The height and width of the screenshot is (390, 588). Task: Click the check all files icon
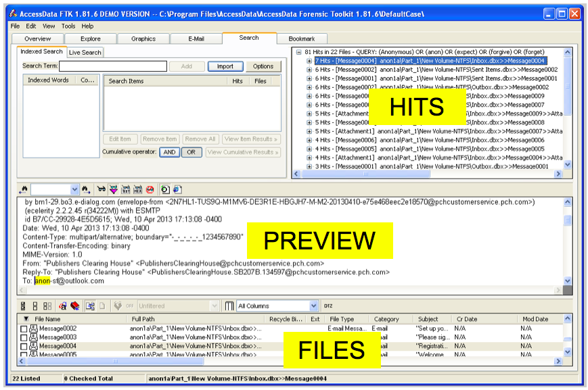[23, 306]
